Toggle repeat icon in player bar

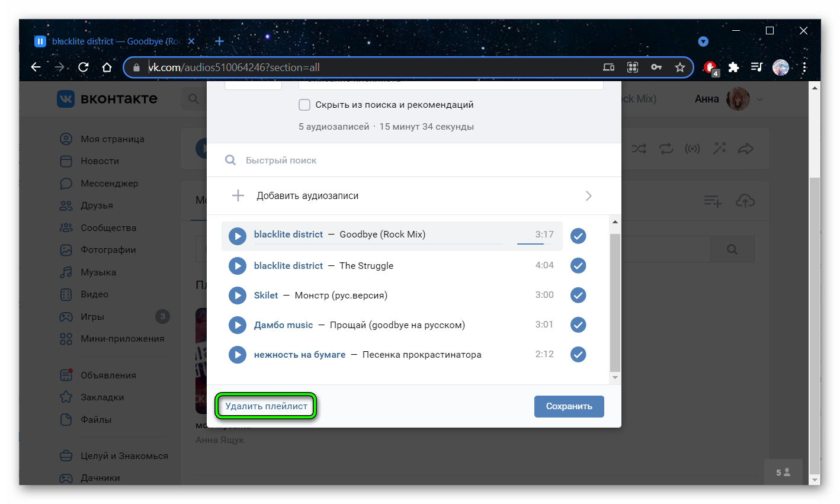pos(666,149)
